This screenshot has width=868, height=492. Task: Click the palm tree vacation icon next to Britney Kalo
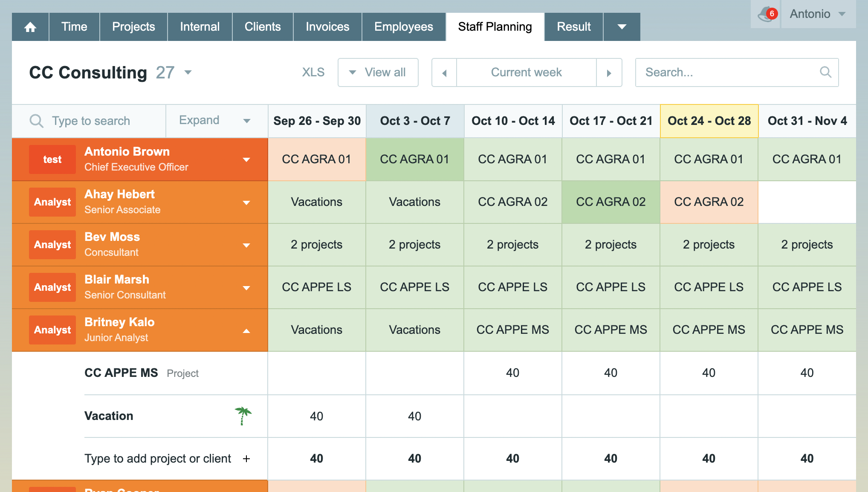(x=243, y=416)
